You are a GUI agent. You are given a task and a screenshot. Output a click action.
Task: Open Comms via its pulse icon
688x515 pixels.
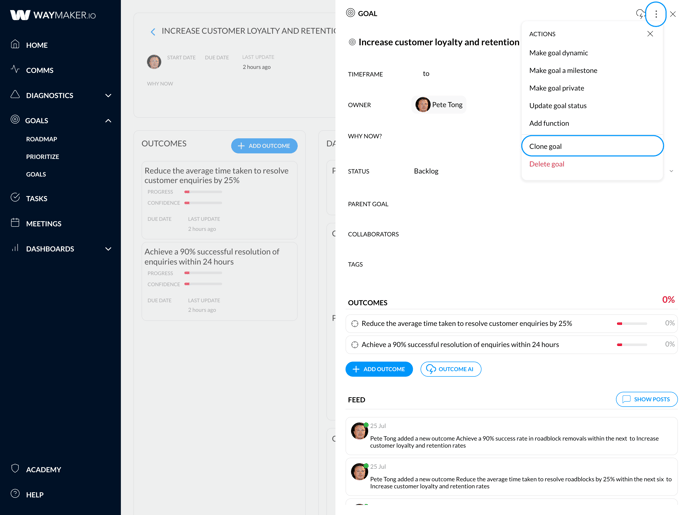pyautogui.click(x=15, y=69)
